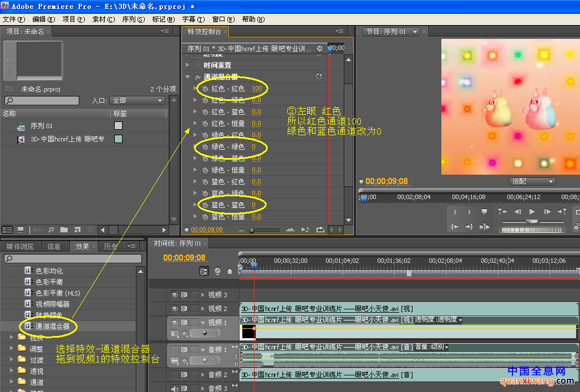Screen dimensions: 580x392
Task: Click the jog wheel in program monitor
Action: click(x=532, y=230)
